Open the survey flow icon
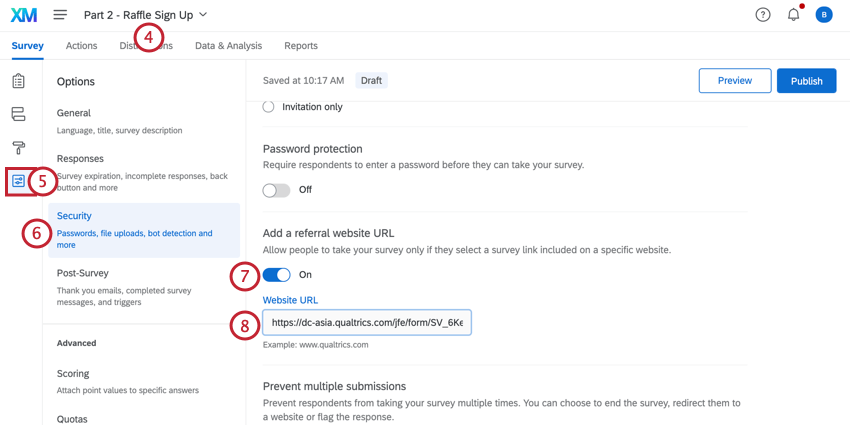 [18, 114]
